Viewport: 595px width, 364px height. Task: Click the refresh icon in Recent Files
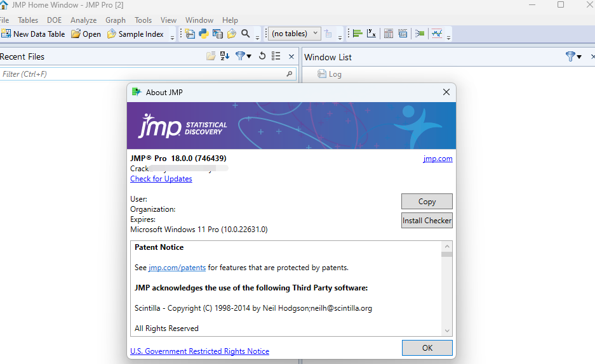click(262, 56)
